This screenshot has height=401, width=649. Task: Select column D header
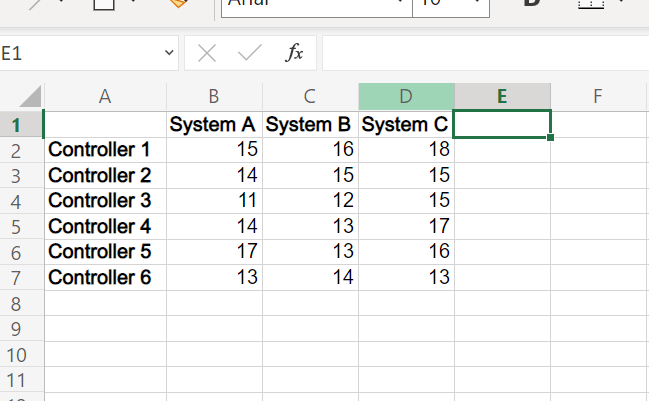click(406, 96)
